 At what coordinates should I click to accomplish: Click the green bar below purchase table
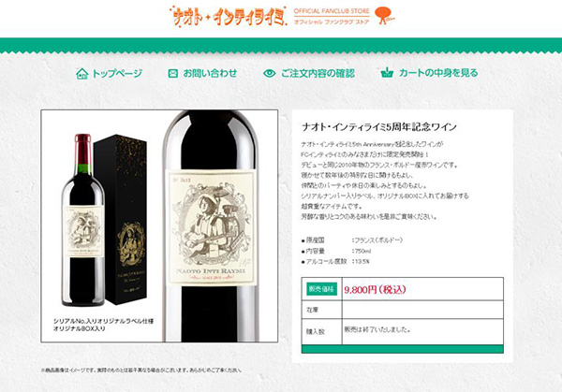pos(403,349)
